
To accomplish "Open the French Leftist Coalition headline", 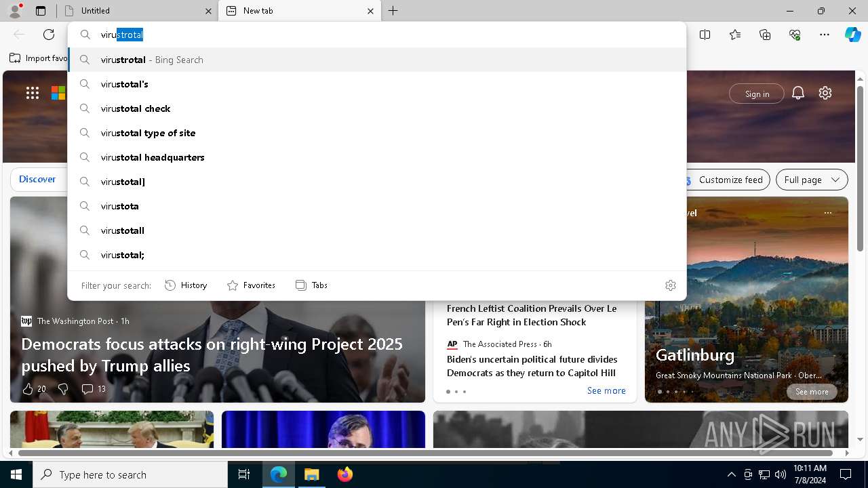I will tap(532, 315).
